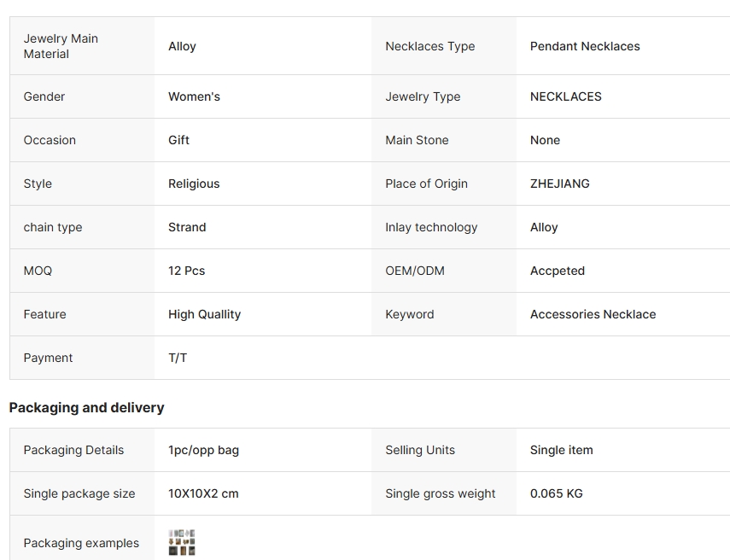Click the Main Stone label
Image resolution: width=730 pixels, height=560 pixels.
tap(417, 140)
